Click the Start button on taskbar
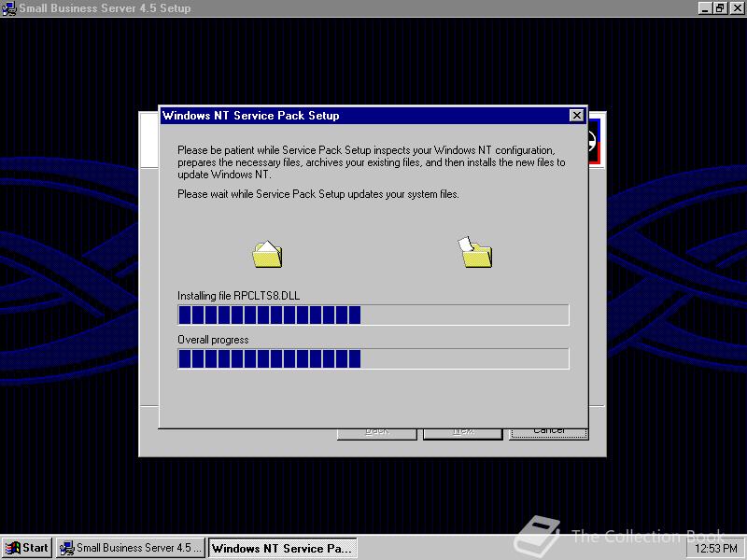This screenshot has height=560, width=747. pos(27,548)
